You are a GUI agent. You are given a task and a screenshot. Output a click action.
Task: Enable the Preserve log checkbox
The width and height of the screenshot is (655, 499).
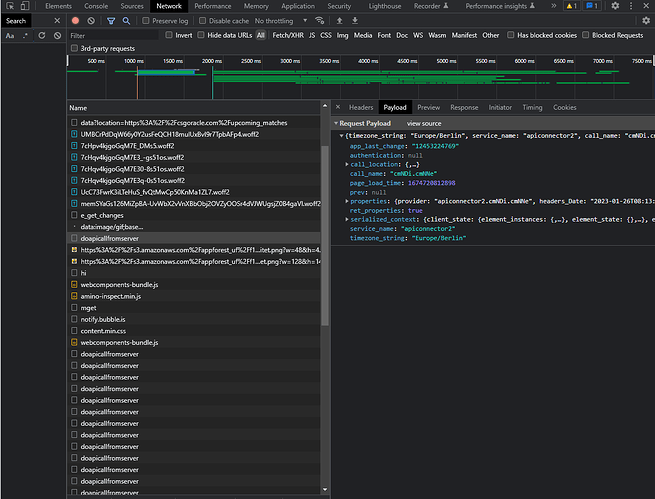(146, 20)
